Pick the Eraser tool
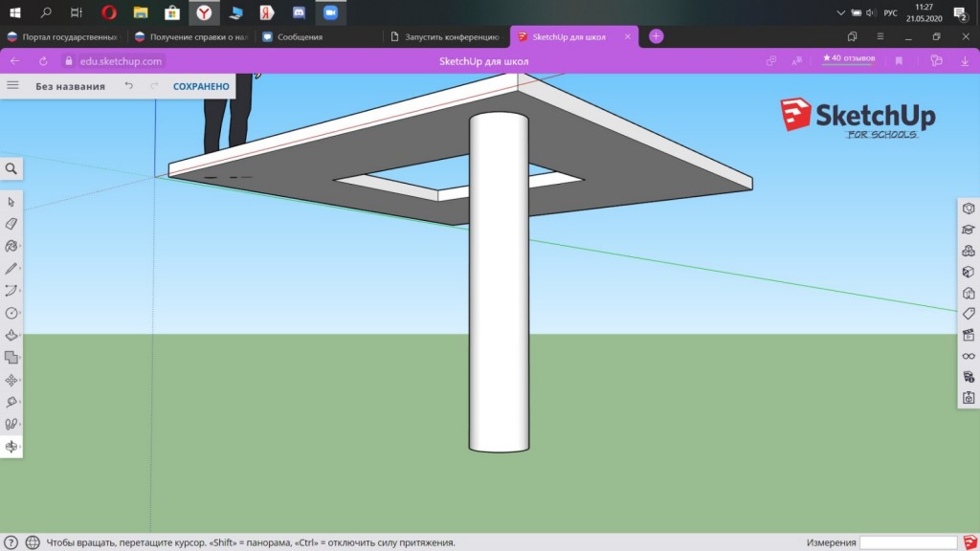 [11, 224]
